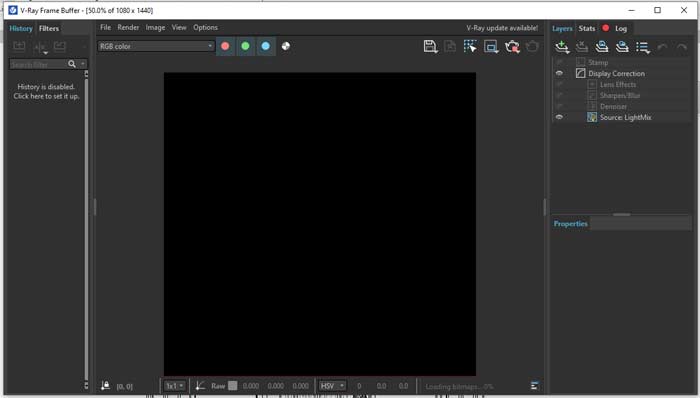Viewport: 700px width, 398px height.
Task: Click the undo arrow in layers toolbar
Action: pyautogui.click(x=662, y=47)
